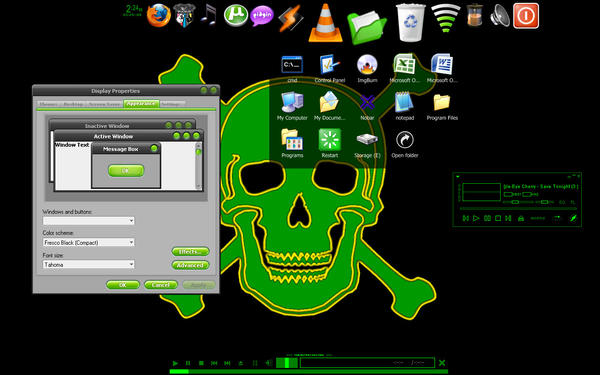Launch the ImgBurn desktop shortcut
Screen dimensions: 600x375
[367, 69]
